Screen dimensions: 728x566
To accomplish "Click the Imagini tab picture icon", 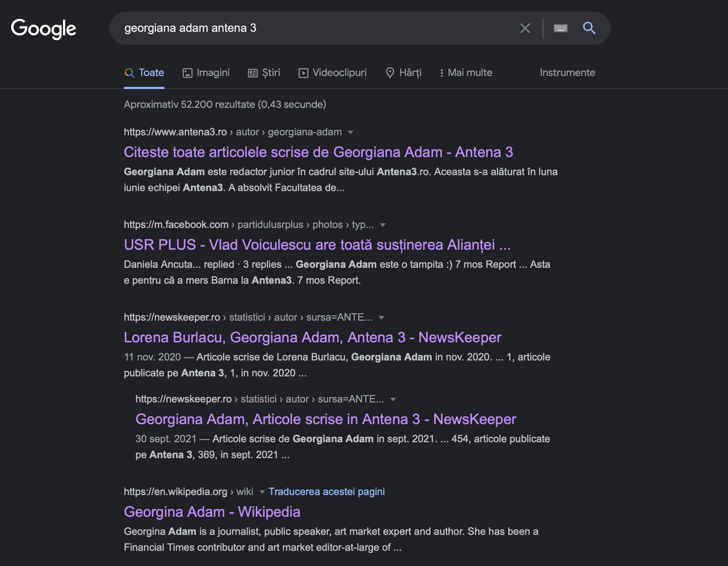I will (x=187, y=73).
